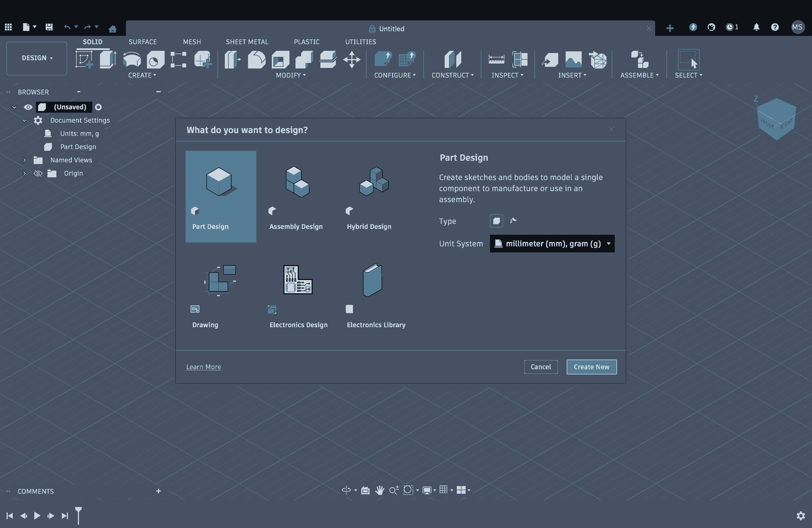The width and height of the screenshot is (812, 528).
Task: Click the Insert Mesh icon
Action: tap(597, 59)
